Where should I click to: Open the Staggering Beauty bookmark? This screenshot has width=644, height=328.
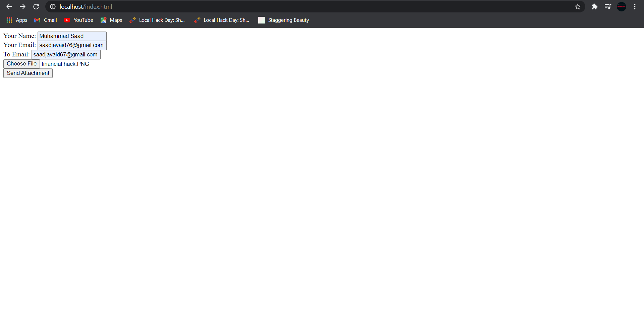tap(283, 20)
